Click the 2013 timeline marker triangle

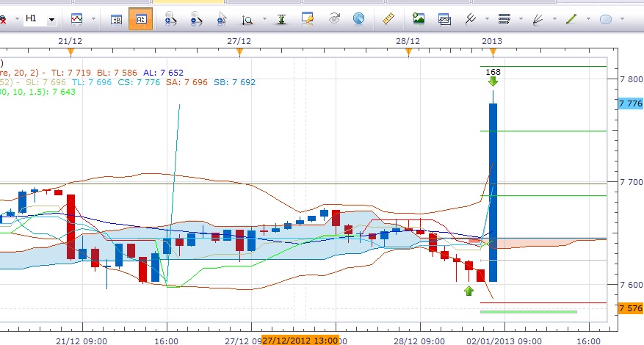click(493, 51)
